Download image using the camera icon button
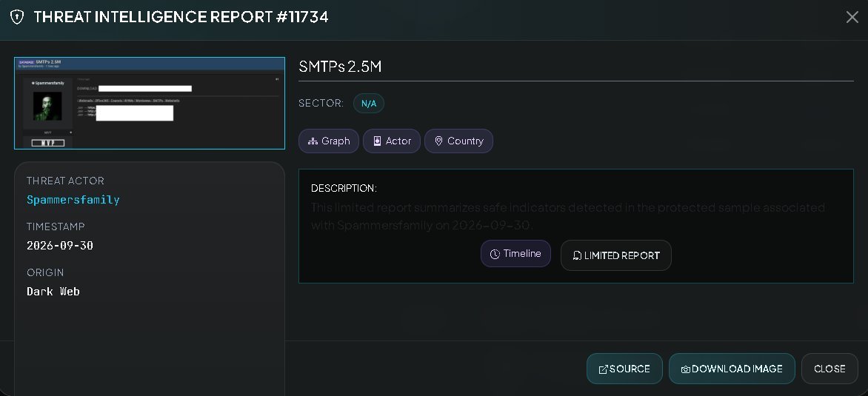 pos(732,369)
